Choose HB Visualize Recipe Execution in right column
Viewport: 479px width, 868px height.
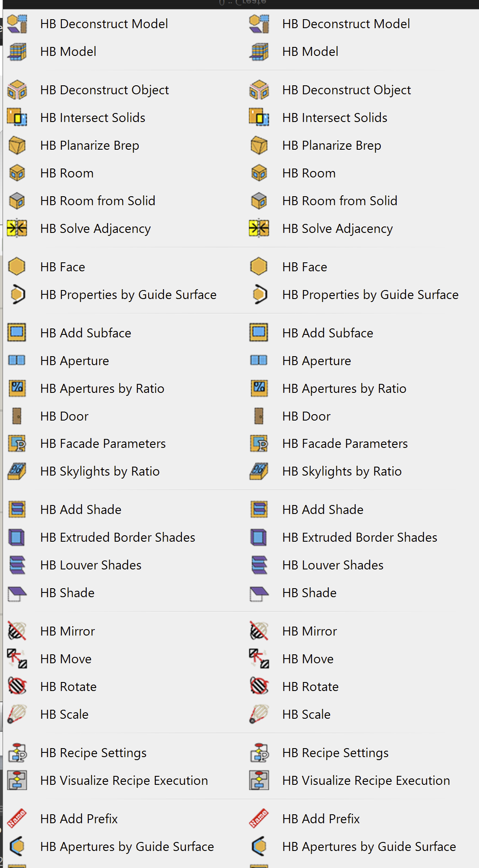[x=366, y=781]
